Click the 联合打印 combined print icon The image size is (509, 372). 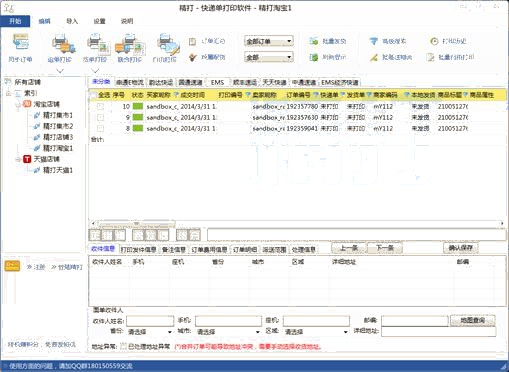point(130,44)
